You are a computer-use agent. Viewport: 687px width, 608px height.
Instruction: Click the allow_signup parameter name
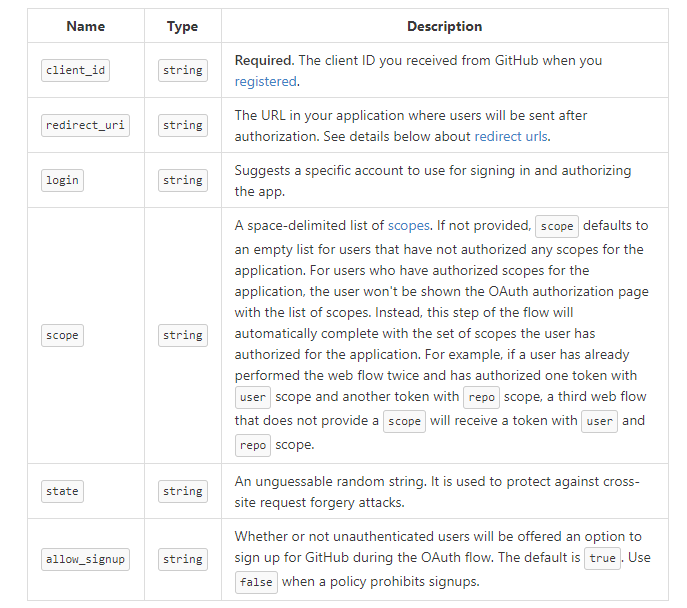[85, 559]
